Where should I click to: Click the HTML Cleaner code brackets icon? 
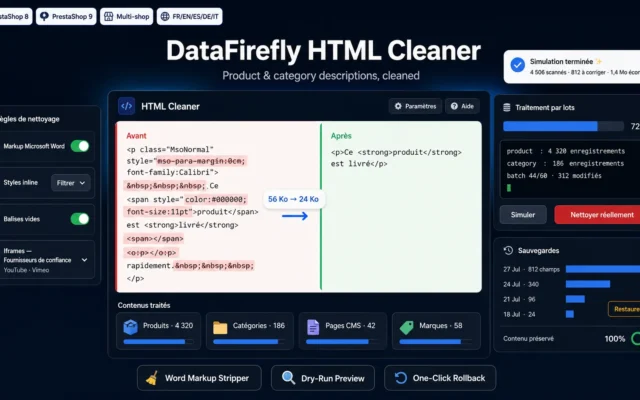coord(127,106)
